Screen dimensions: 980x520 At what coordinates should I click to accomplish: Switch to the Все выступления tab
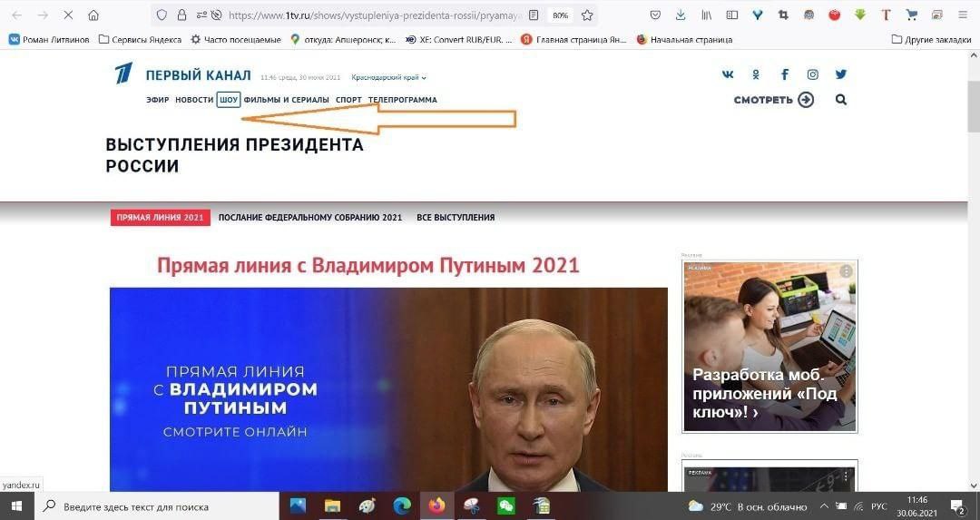(x=456, y=218)
